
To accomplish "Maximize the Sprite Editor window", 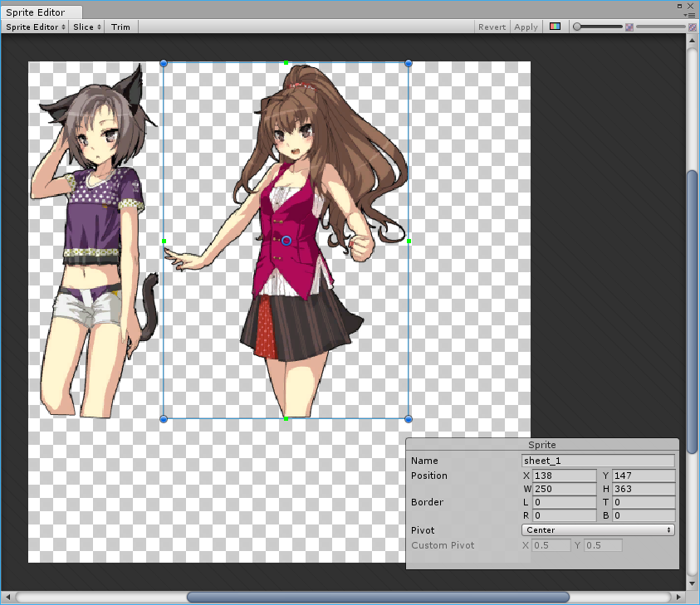I will [679, 7].
